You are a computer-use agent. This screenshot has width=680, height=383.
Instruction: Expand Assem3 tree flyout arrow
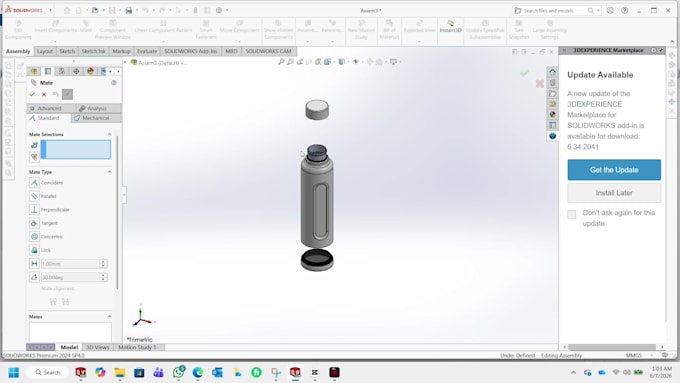coord(125,62)
